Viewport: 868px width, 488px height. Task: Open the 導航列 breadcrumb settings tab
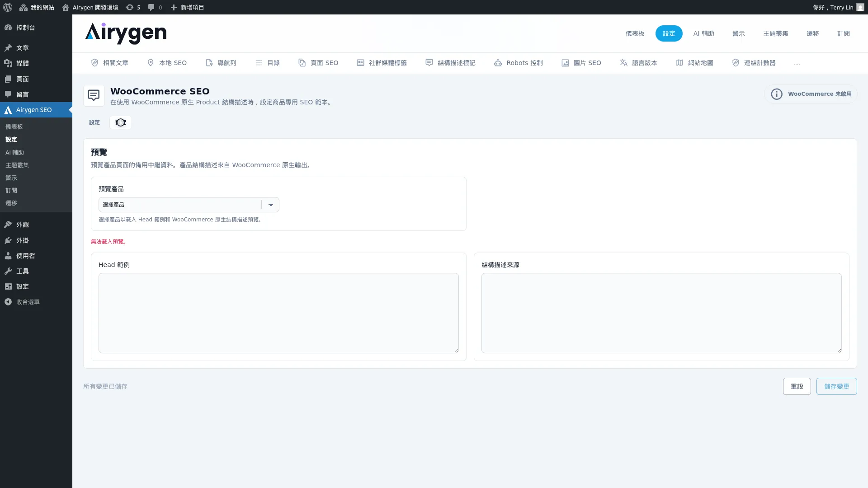click(221, 63)
